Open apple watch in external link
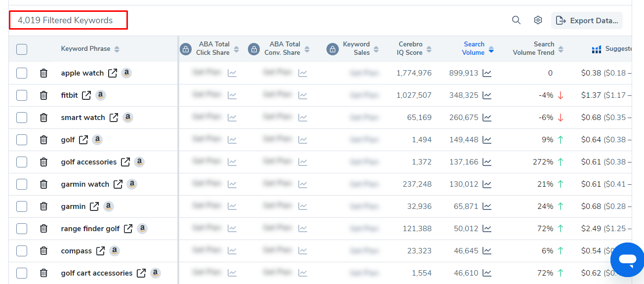The height and width of the screenshot is (284, 644). [x=113, y=73]
